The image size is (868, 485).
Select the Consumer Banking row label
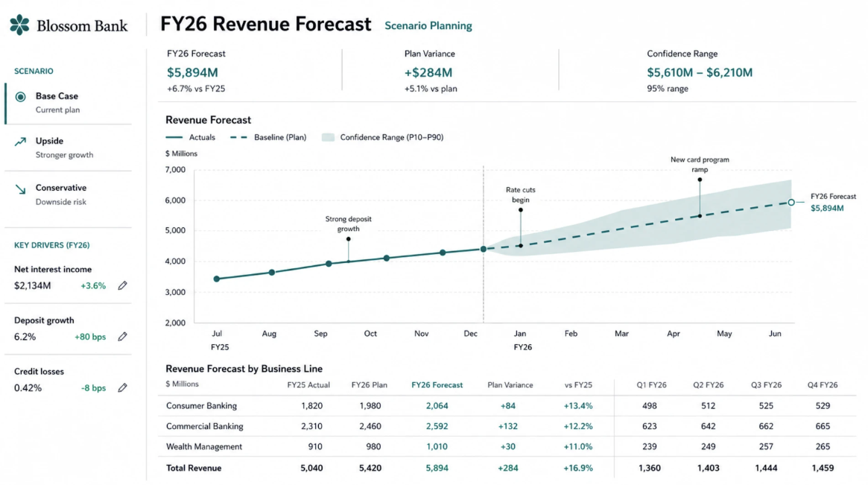click(201, 406)
